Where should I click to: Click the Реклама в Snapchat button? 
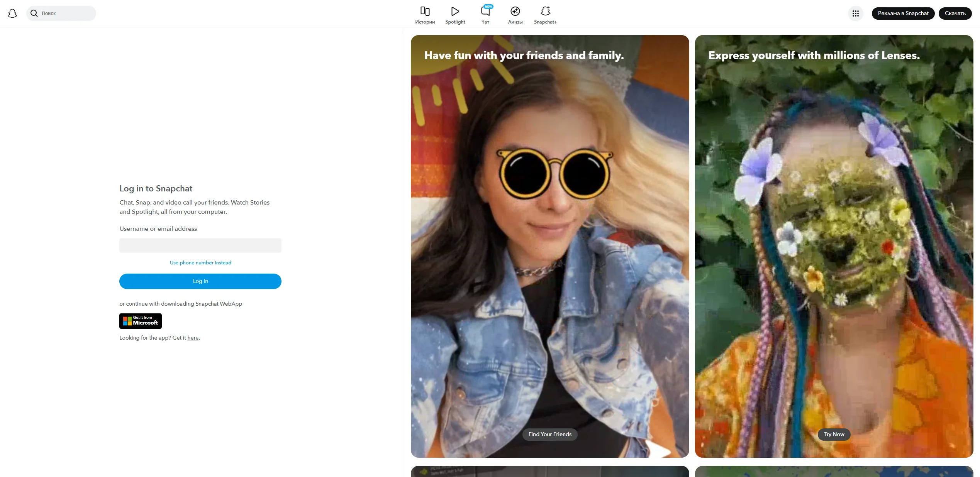[903, 13]
